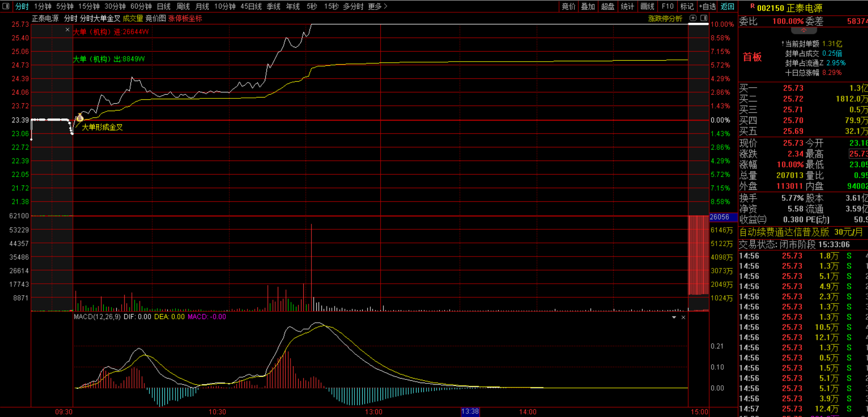
Task: Switch to the 日线 daily chart tab
Action: coord(164,6)
